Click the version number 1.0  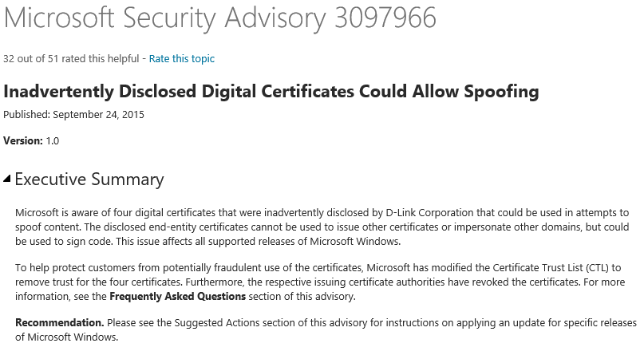point(52,141)
